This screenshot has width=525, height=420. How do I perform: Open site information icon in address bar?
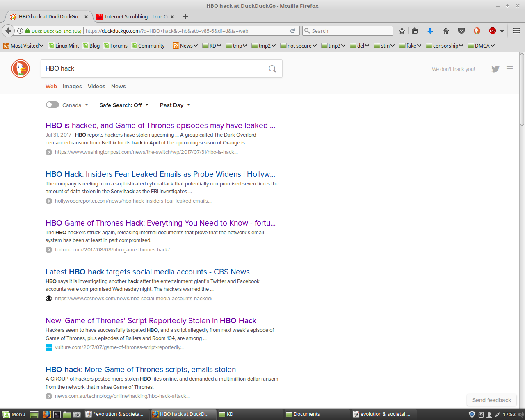[x=20, y=31]
